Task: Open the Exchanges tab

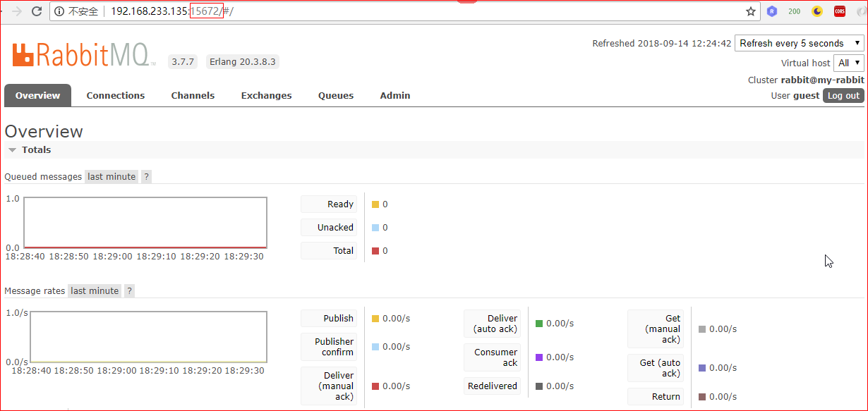Action: pyautogui.click(x=266, y=95)
